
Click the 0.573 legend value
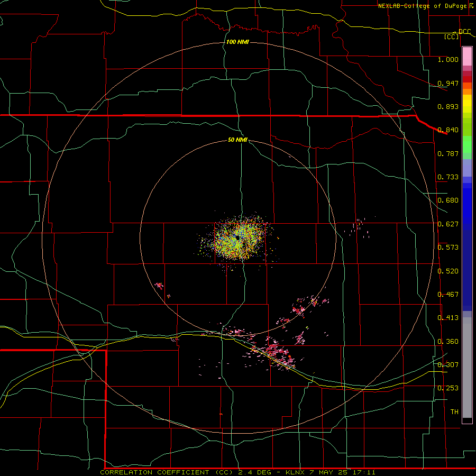tap(448, 248)
